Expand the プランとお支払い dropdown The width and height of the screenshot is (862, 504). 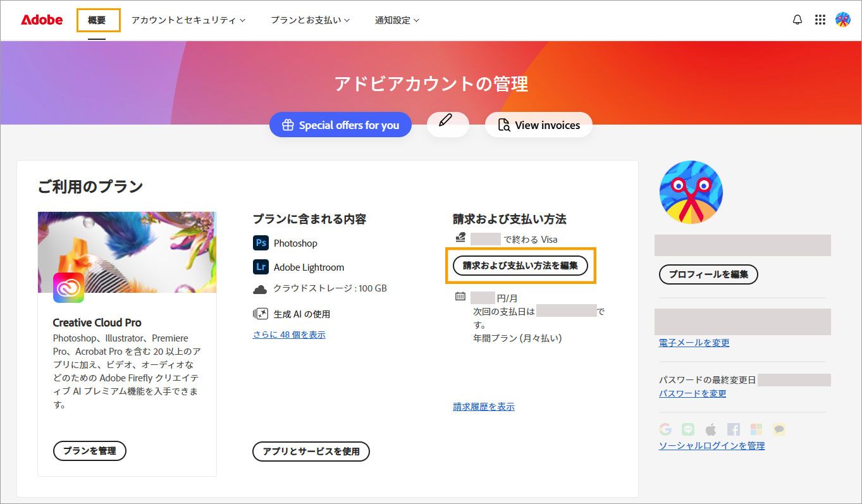309,20
